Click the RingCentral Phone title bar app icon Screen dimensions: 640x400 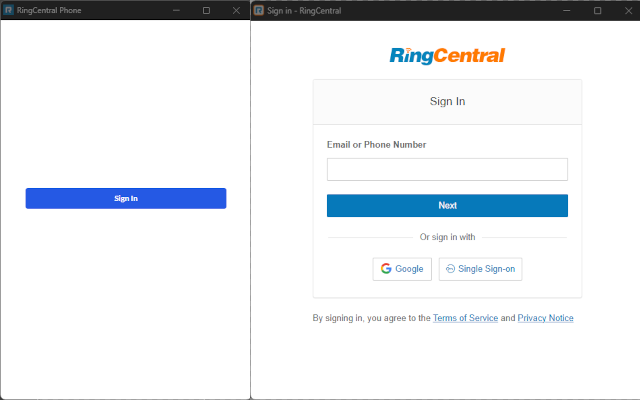tap(9, 10)
